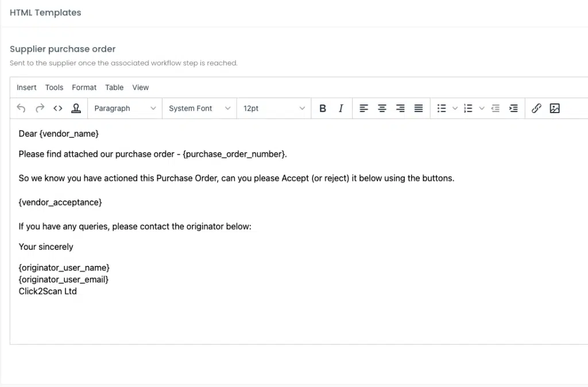Viewport: 588px width, 387px height.
Task: Open the Insert menu
Action: (26, 87)
